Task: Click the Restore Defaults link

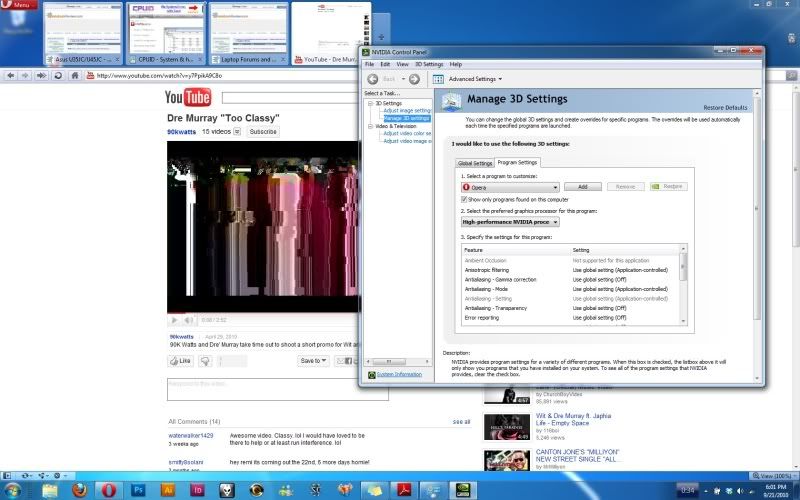Action: (725, 107)
